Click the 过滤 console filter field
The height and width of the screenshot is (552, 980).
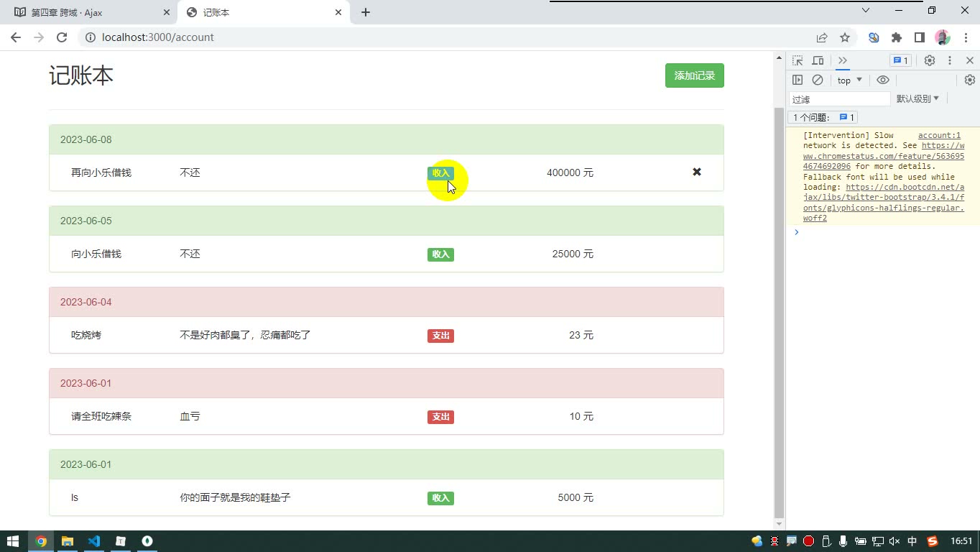pyautogui.click(x=839, y=99)
